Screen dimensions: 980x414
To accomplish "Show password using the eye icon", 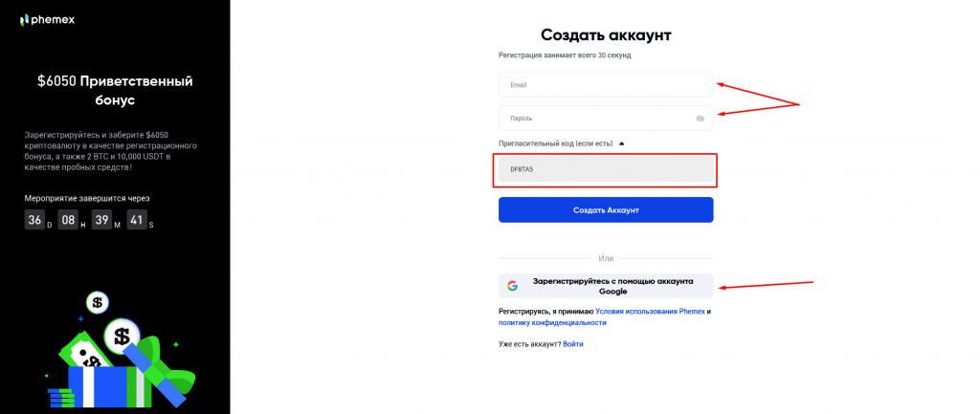I will [x=700, y=119].
